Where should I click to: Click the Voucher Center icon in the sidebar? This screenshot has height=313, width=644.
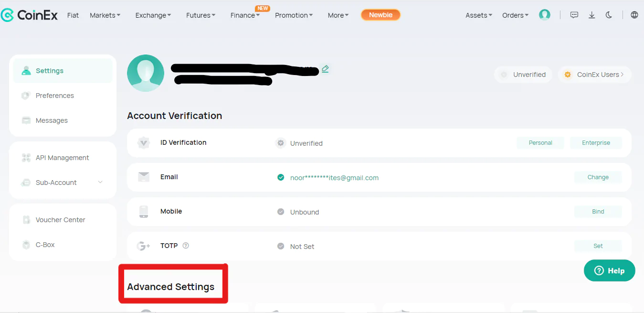tap(26, 220)
